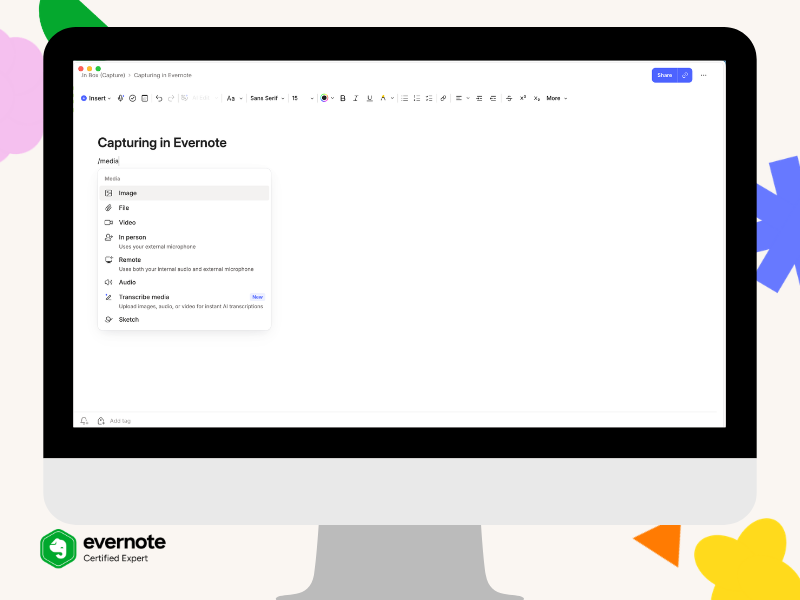This screenshot has width=800, height=600.
Task: Toggle bold formatting
Action: [343, 98]
